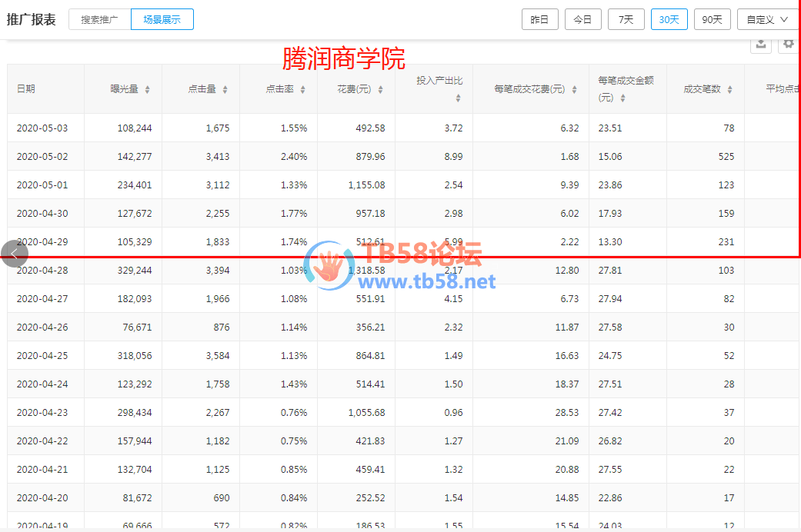Click click-rate value 2.40%
Screen dimensions: 801x532
(294, 157)
